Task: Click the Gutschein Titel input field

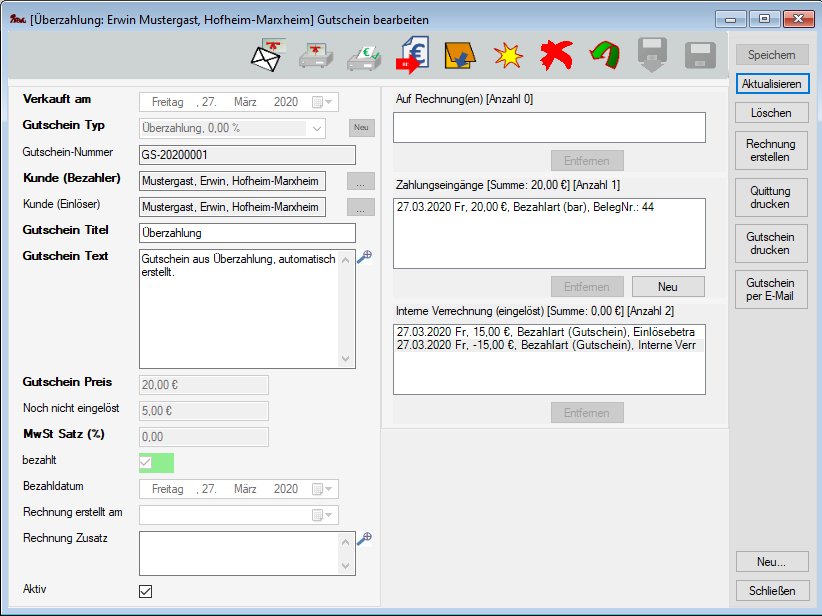Action: (247, 233)
